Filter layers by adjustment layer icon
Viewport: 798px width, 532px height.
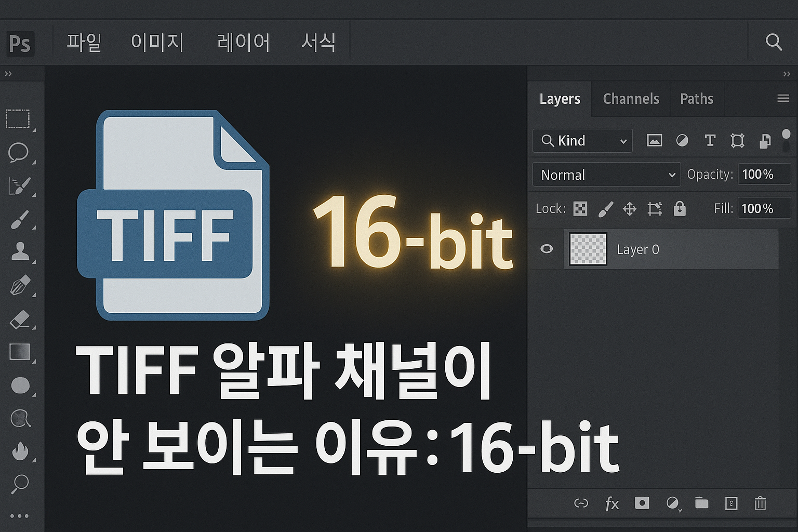coord(682,140)
